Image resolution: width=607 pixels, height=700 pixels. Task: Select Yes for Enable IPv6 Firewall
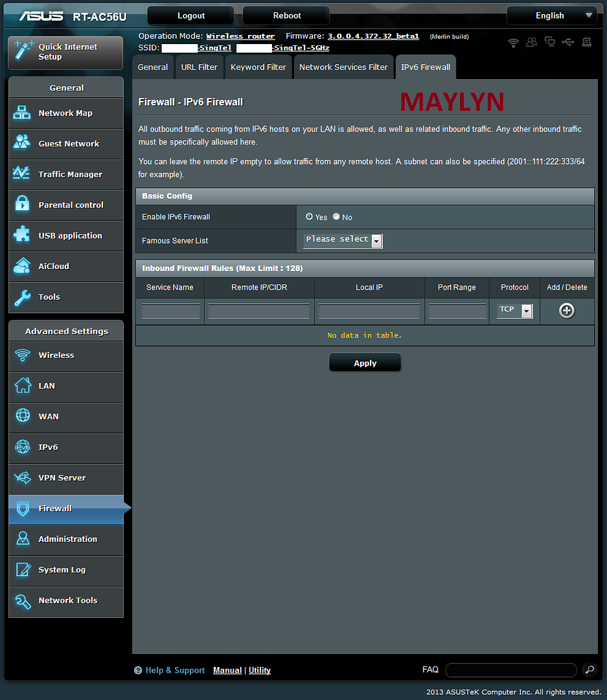309,216
